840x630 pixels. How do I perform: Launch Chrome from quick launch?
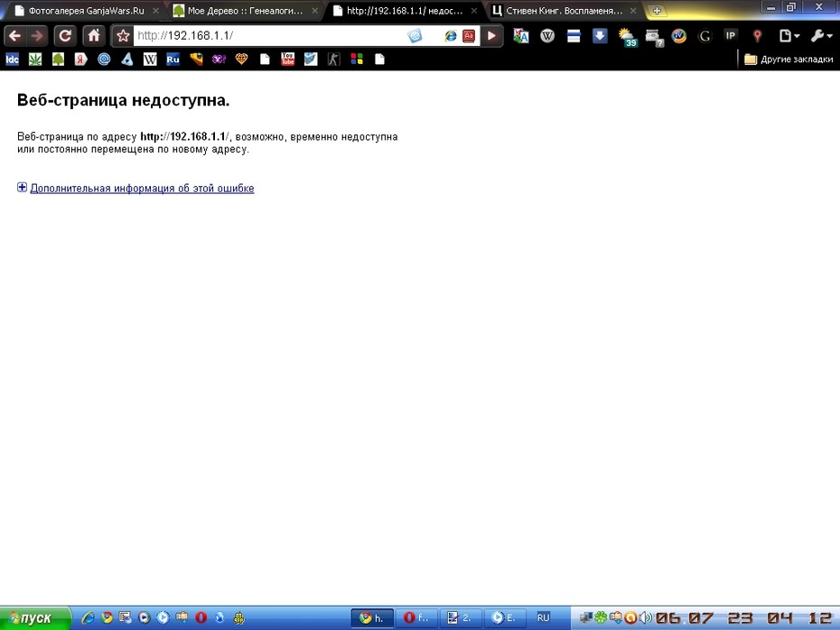coord(107,618)
